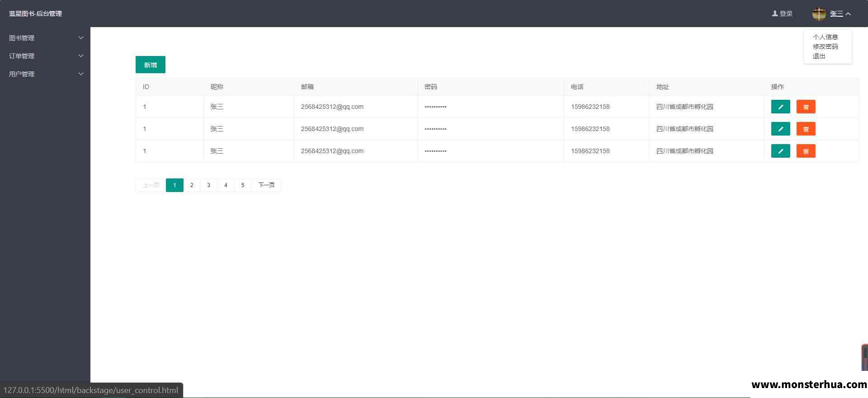Select 退出 to log out
Screen dimensions: 868x398
pyautogui.click(x=819, y=56)
